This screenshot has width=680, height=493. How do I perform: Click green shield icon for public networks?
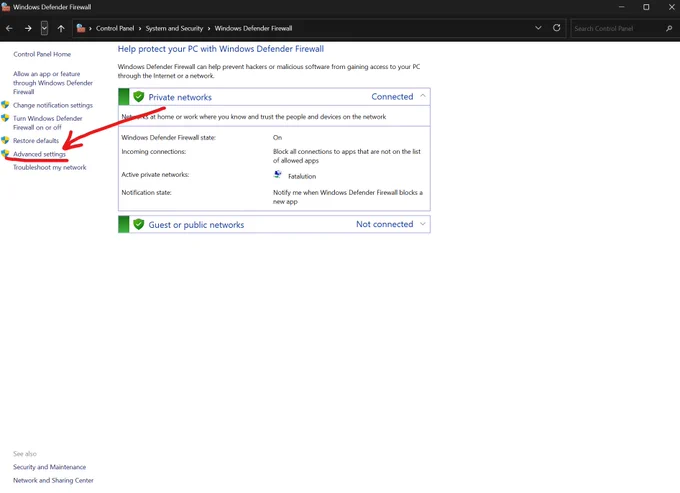138,224
